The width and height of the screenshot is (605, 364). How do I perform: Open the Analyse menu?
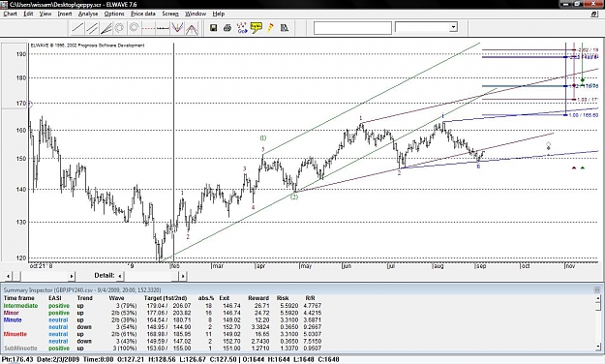[88, 14]
